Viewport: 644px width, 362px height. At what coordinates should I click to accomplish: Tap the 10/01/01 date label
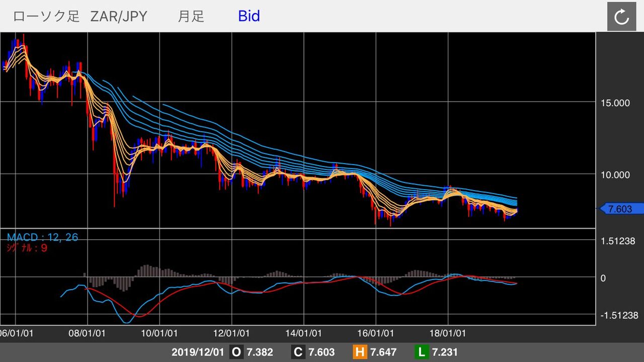tap(160, 333)
